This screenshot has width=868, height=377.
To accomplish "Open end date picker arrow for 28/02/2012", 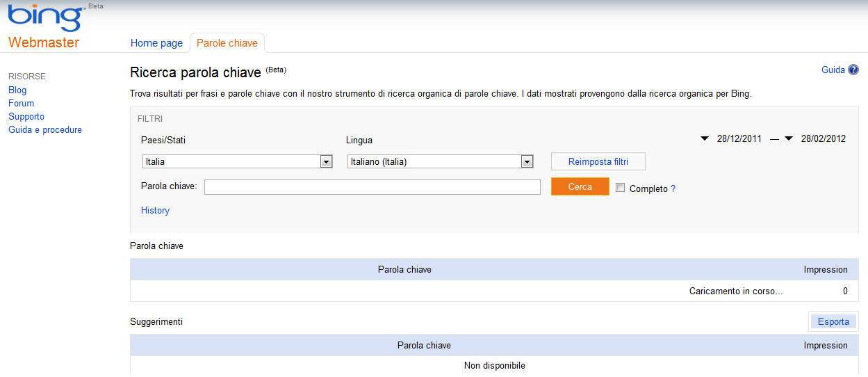I will click(x=789, y=138).
